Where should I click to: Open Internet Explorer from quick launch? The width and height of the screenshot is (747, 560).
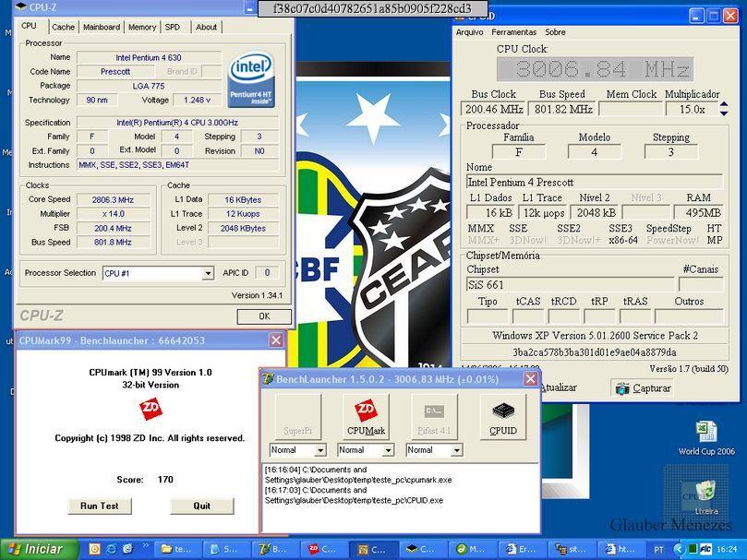112,549
